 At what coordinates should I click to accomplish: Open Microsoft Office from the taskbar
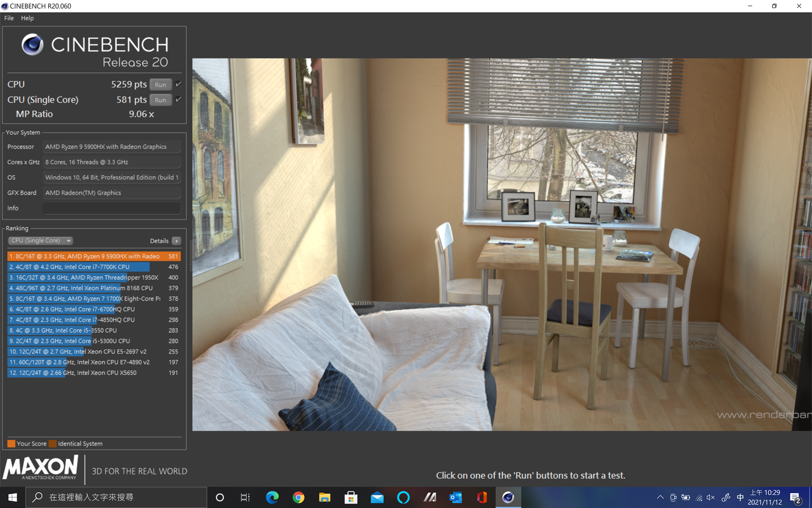tap(482, 497)
